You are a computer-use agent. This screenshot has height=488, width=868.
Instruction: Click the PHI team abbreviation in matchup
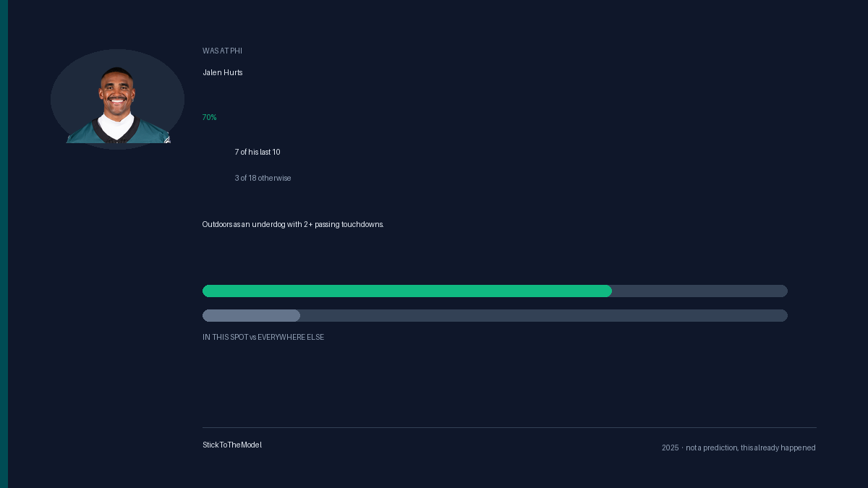236,51
